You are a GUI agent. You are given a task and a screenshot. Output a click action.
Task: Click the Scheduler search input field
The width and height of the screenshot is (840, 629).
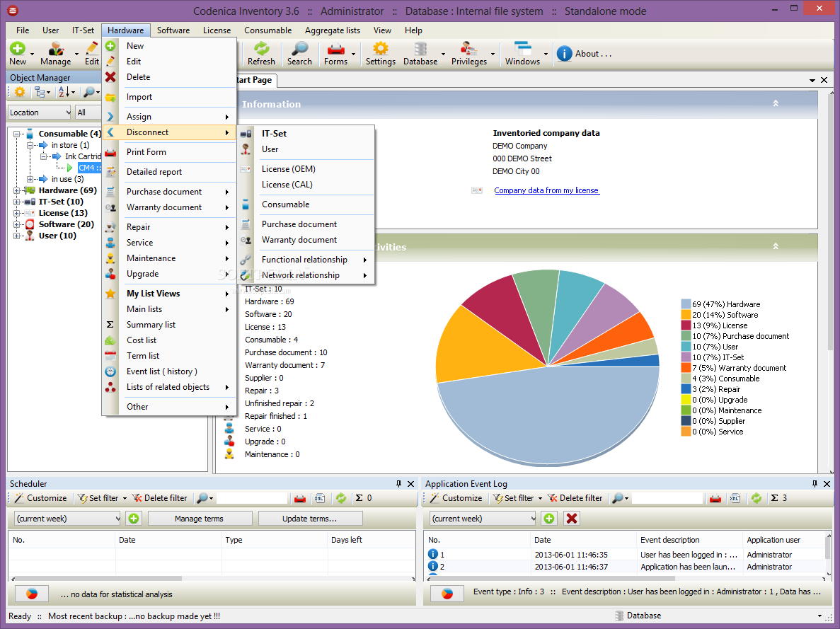click(252, 498)
